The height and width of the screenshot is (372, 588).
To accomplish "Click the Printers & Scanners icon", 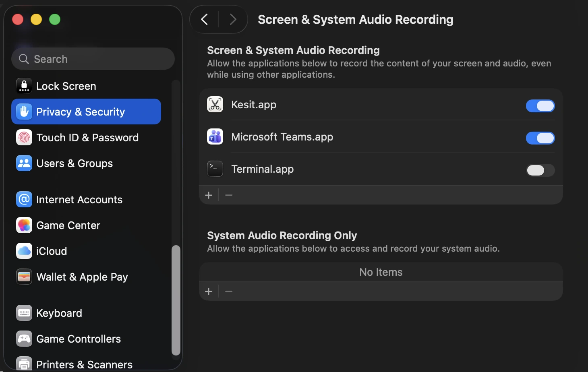I will (x=24, y=364).
